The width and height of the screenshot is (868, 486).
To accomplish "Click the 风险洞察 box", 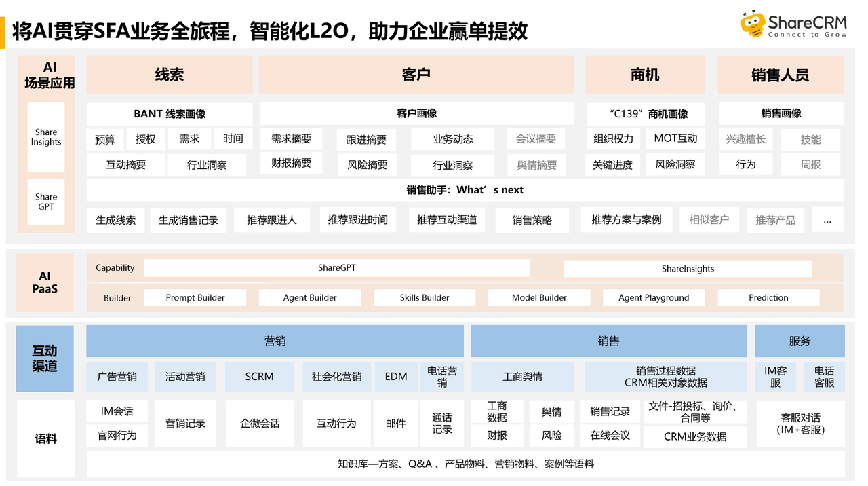I will [675, 164].
